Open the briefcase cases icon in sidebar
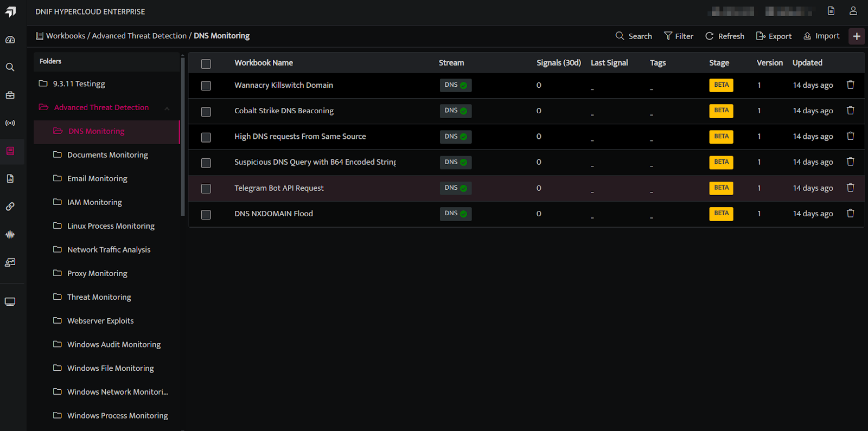The image size is (868, 431). point(10,95)
